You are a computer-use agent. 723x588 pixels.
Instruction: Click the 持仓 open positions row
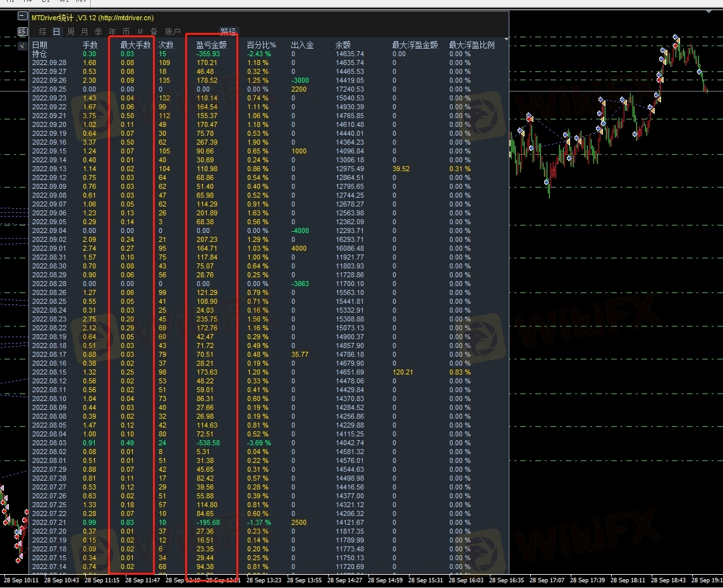tap(39, 54)
